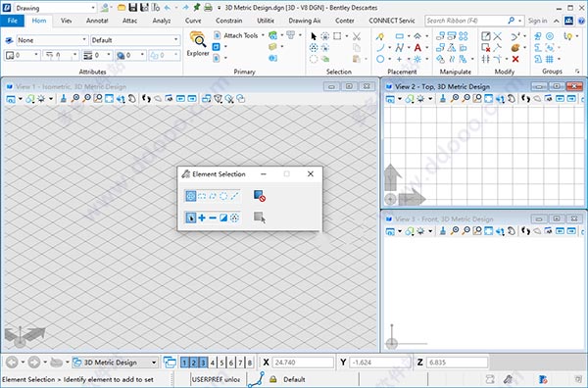
Task: Collapse the ribbon with the up chevron
Action: [x=556, y=21]
